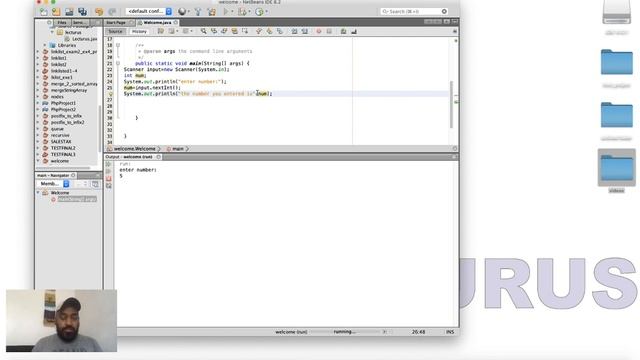Open the Debug Project dropdown arrow
Screen dimensions: 640x360
249,11
